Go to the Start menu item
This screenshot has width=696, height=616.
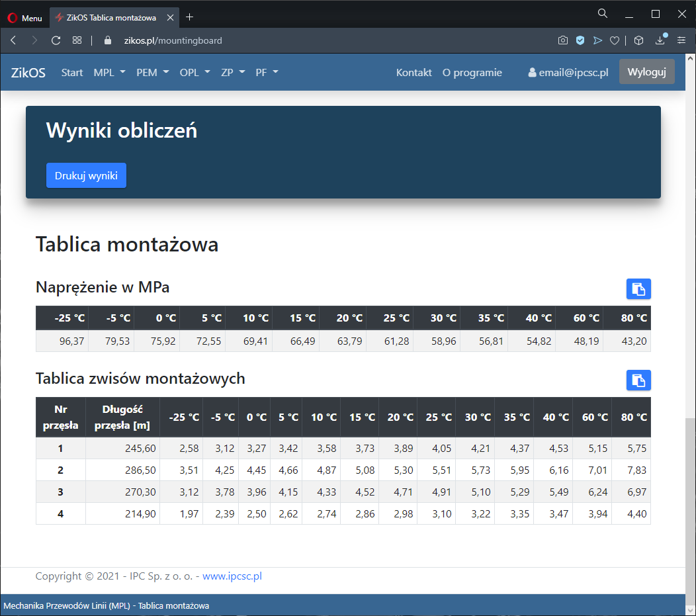72,72
